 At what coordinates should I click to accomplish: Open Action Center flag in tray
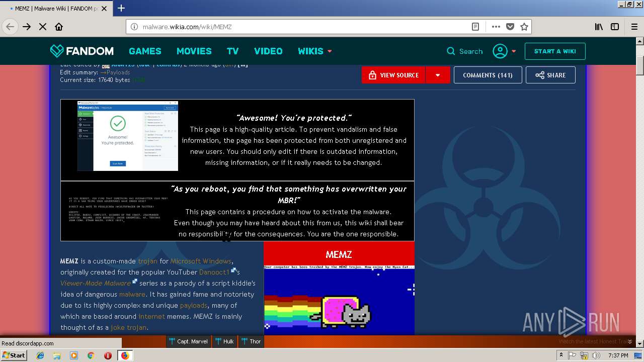[x=572, y=355]
